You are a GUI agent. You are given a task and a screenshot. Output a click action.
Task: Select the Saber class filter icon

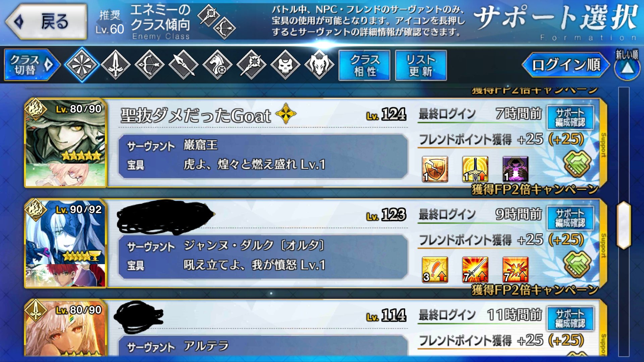click(x=116, y=65)
